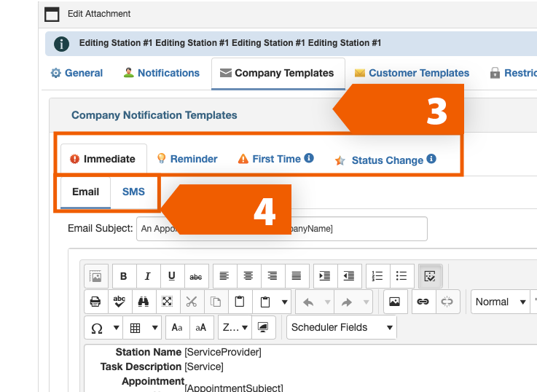
Task: Expand the Normal paragraph style dropdown
Action: (501, 302)
